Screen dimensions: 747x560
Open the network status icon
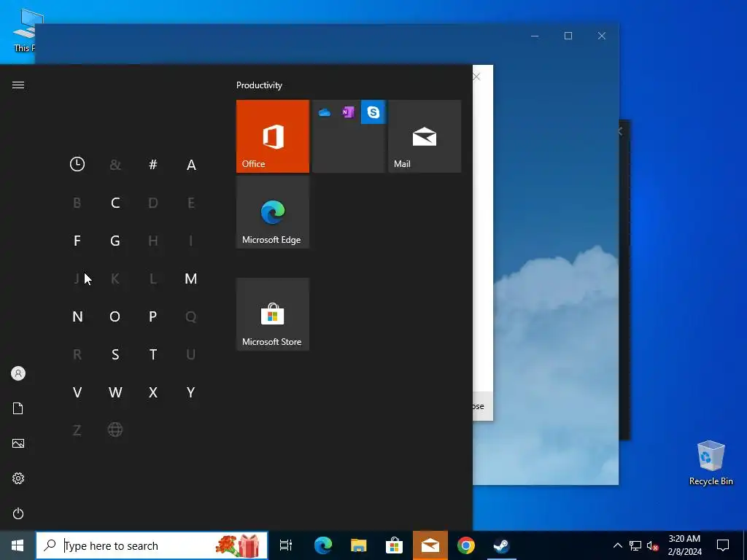(x=635, y=545)
